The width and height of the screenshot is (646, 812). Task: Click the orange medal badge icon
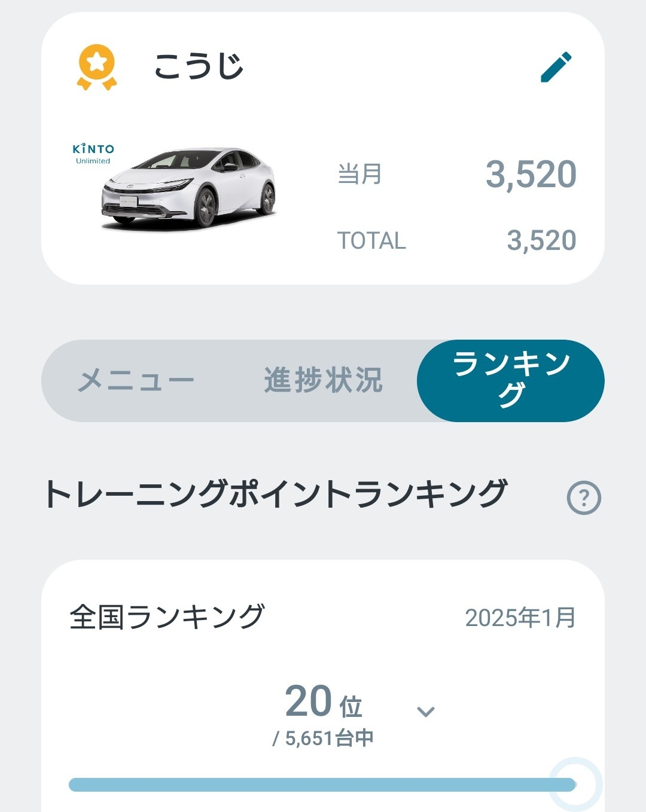96,67
